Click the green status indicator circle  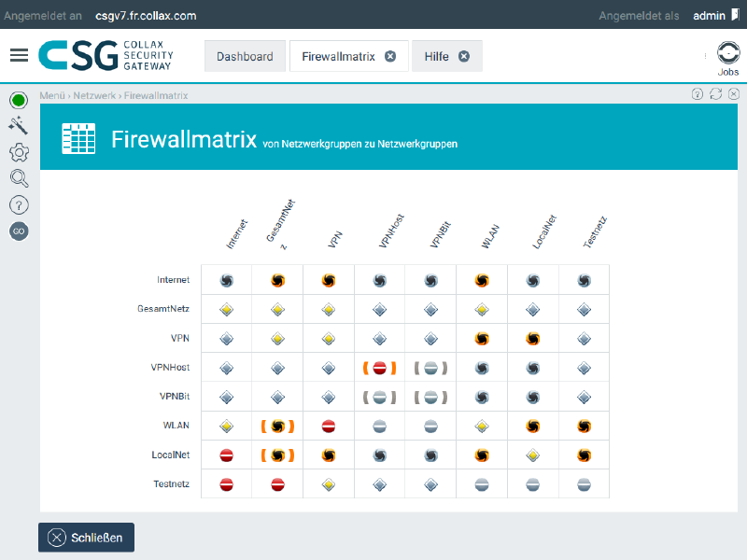click(19, 100)
